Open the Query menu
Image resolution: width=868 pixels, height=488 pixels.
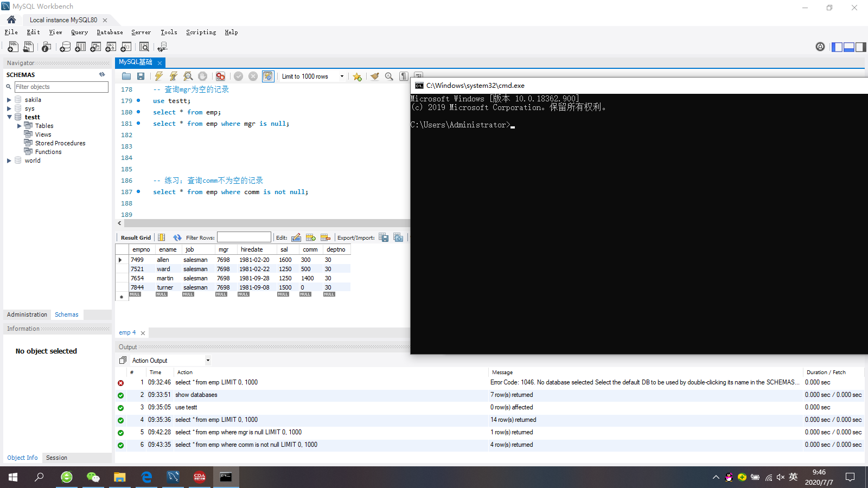[x=79, y=32]
